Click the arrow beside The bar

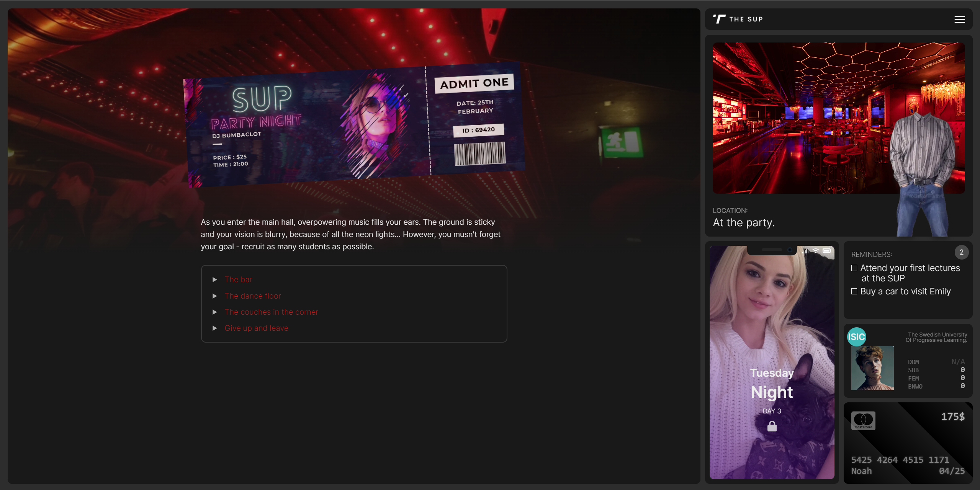coord(215,280)
